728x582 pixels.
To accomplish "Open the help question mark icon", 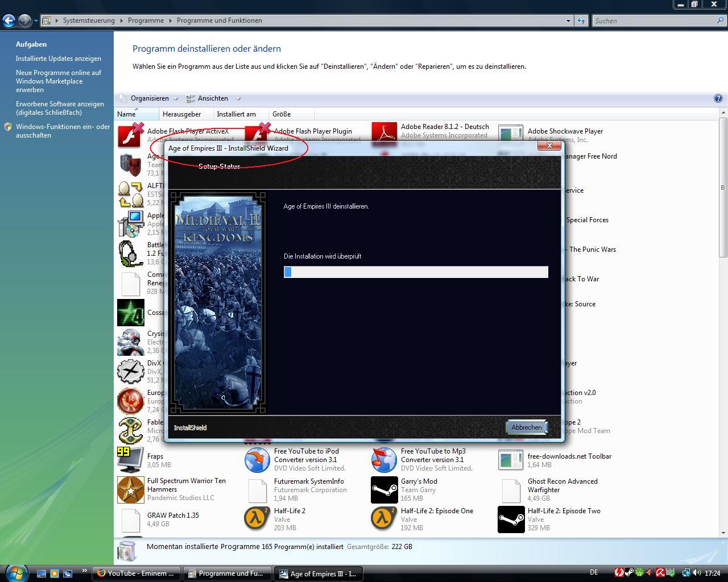I will [718, 98].
